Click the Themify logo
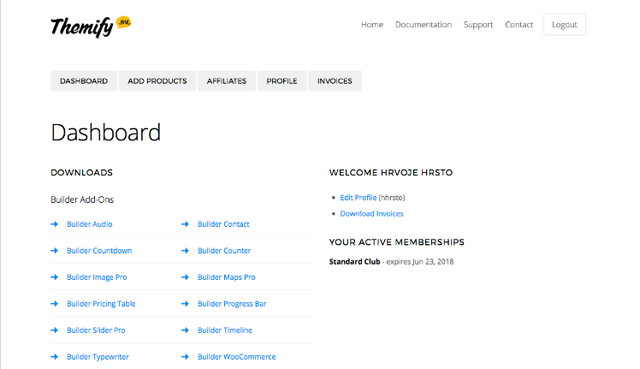Viewport: 640px width, 369px height. point(91,27)
